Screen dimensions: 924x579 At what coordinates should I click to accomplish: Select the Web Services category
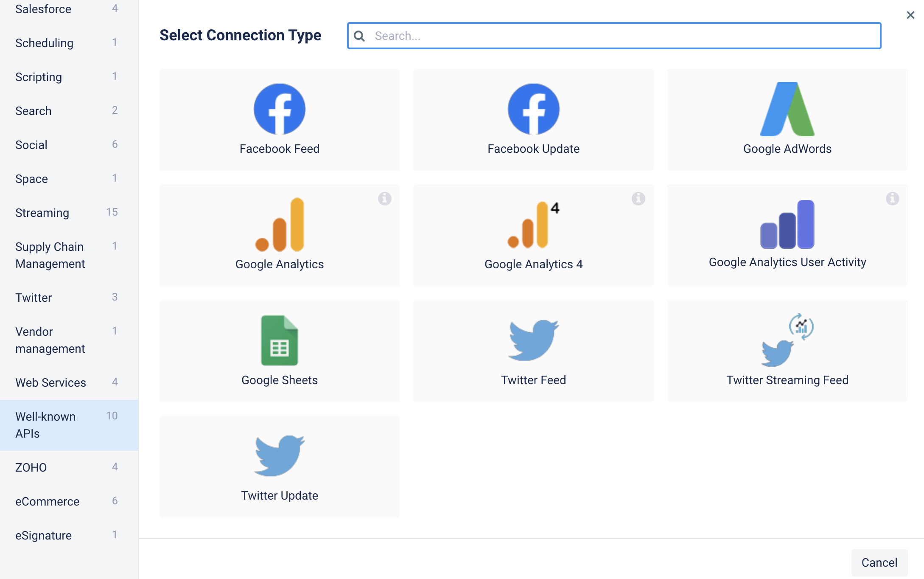pyautogui.click(x=50, y=382)
